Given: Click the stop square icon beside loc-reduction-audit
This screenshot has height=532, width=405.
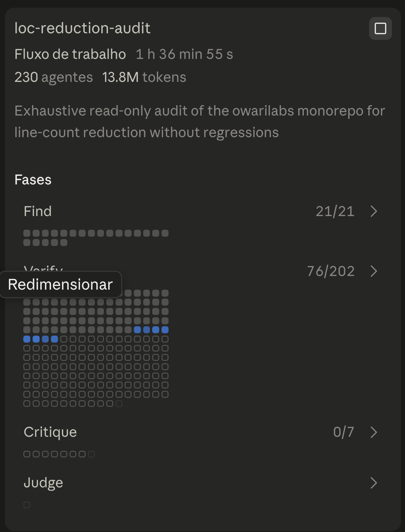Looking at the screenshot, I should click(380, 29).
